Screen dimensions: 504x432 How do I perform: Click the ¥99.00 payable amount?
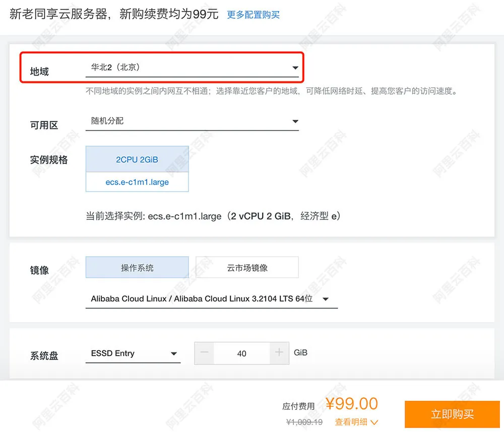click(x=352, y=403)
